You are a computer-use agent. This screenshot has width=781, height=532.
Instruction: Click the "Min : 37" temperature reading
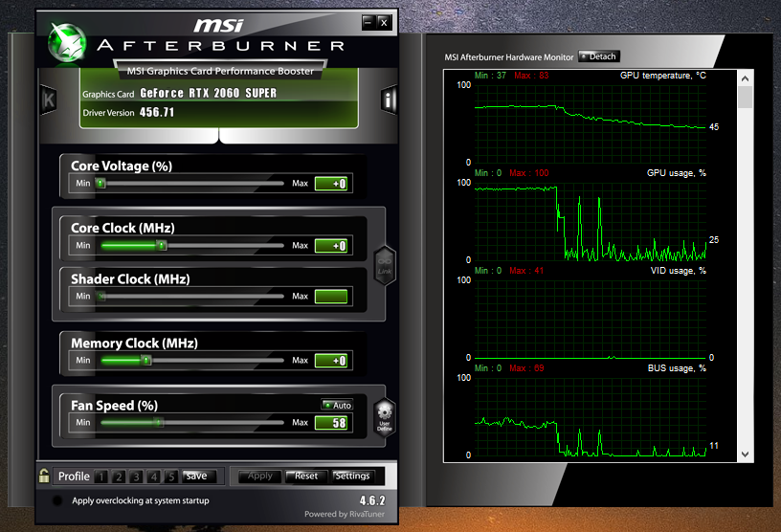click(x=490, y=76)
